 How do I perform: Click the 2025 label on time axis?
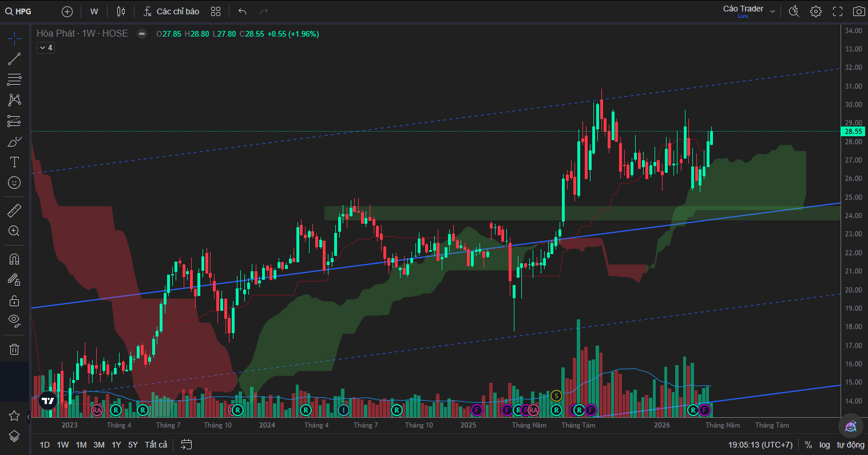click(468, 425)
